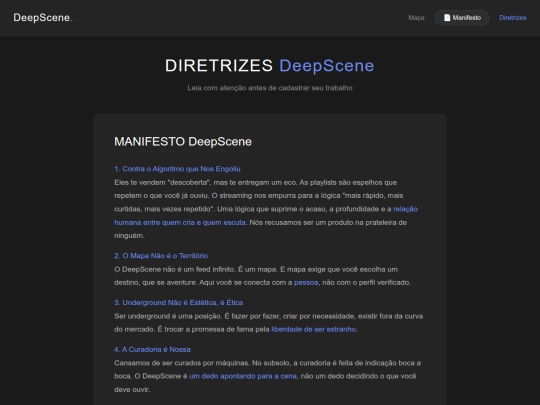Click the 'DIRETRIZES DeepScene' page title
This screenshot has height=405, width=540.
coord(270,65)
